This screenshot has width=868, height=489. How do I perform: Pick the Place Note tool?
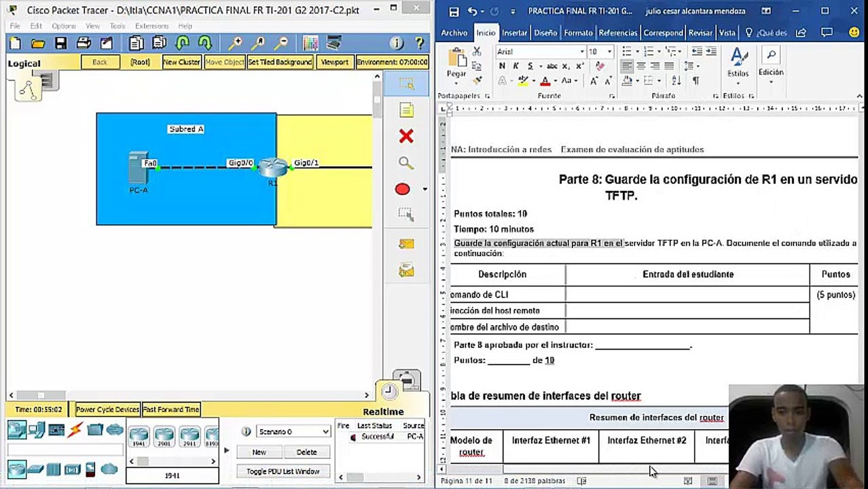pos(406,110)
